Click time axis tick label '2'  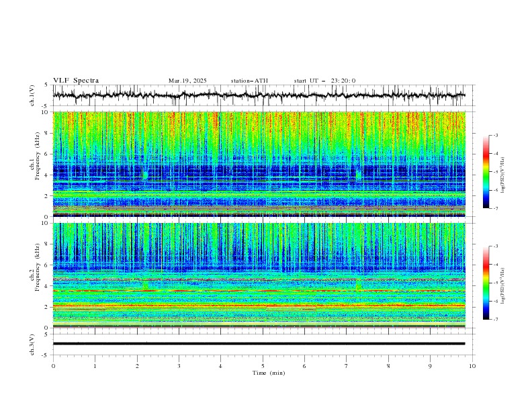(137, 366)
